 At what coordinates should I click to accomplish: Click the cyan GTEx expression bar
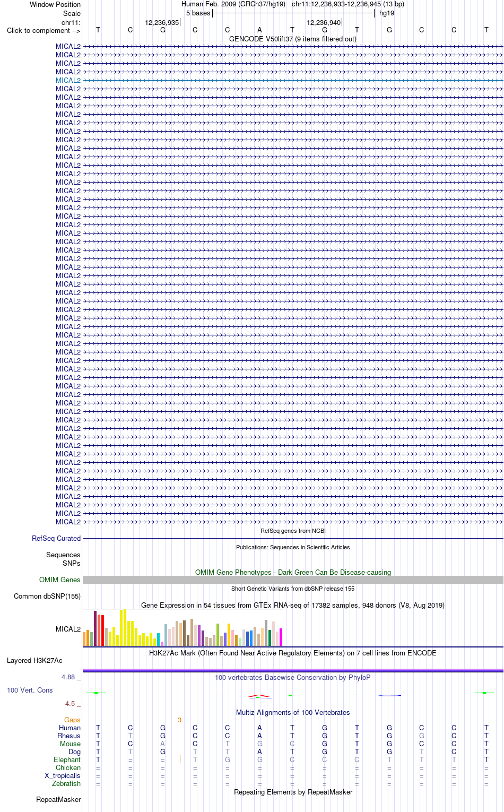[x=158, y=640]
